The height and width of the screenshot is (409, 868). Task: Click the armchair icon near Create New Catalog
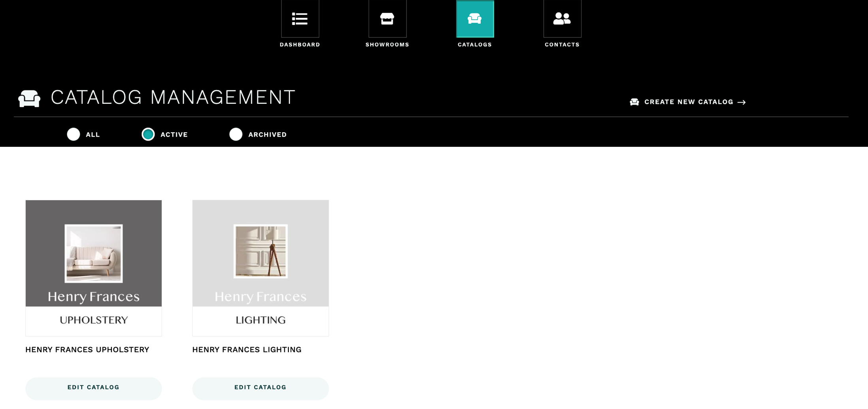[x=635, y=101]
